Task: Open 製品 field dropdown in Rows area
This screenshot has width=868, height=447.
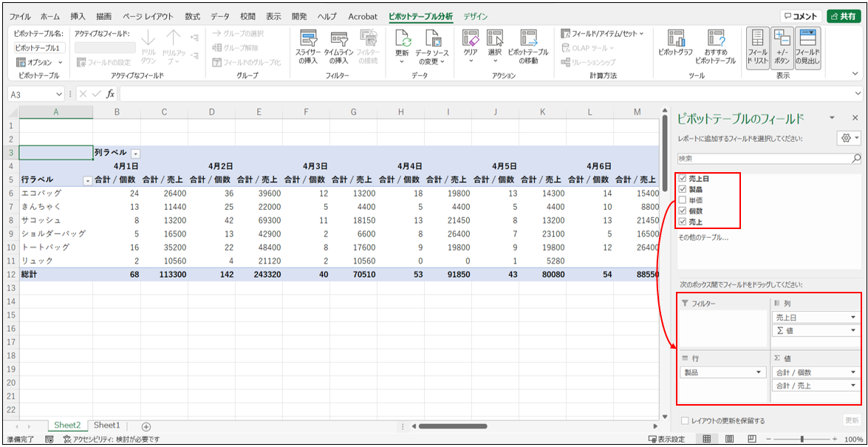Action: point(759,372)
